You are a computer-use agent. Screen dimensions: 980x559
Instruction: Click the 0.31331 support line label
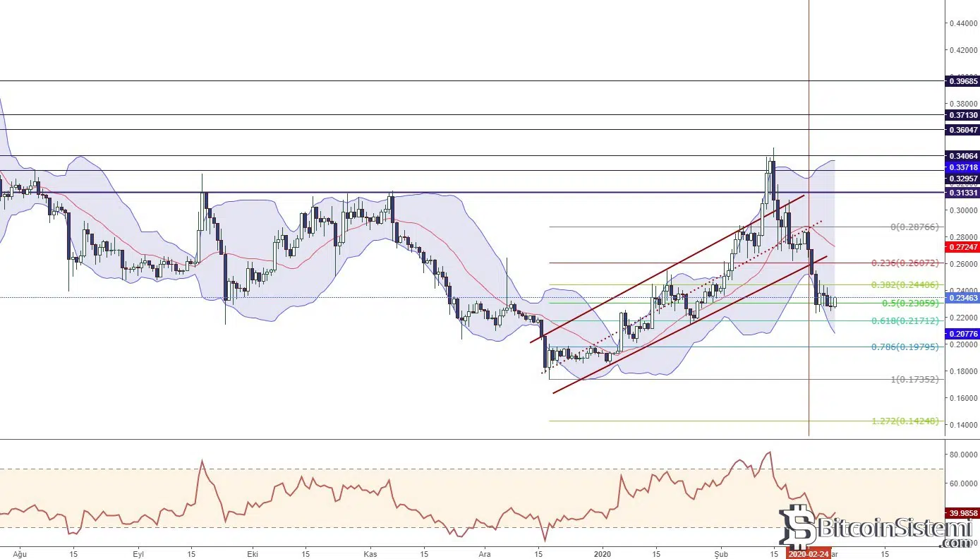[x=962, y=193]
